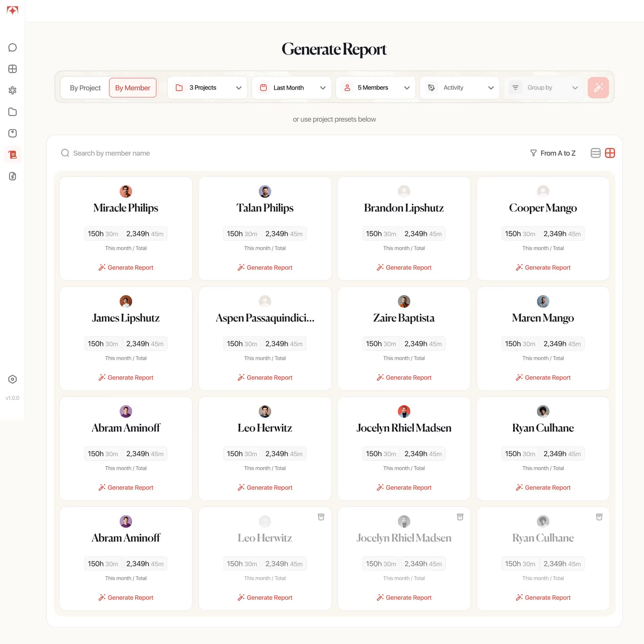This screenshot has width=644, height=644.
Task: Open the dashboard grid icon in sidebar
Action: (12, 69)
